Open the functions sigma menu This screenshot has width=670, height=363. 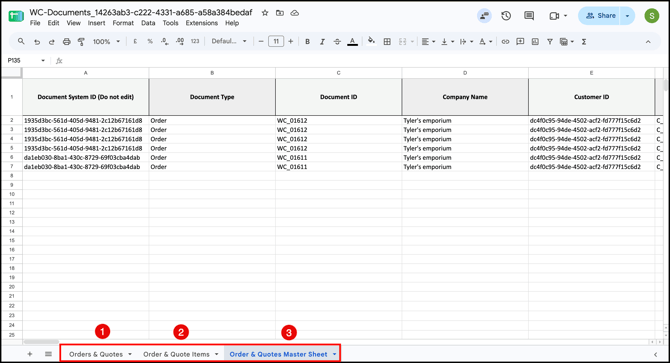(584, 41)
